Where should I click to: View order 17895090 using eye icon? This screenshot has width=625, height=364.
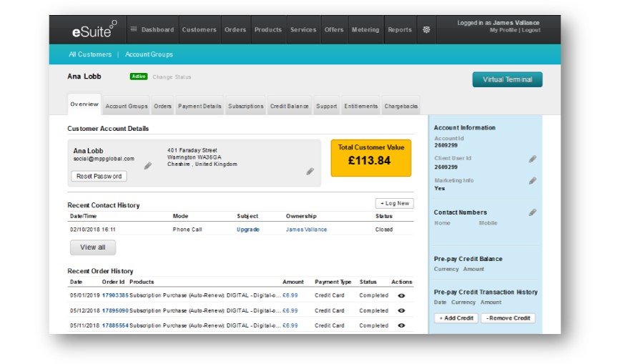[401, 310]
